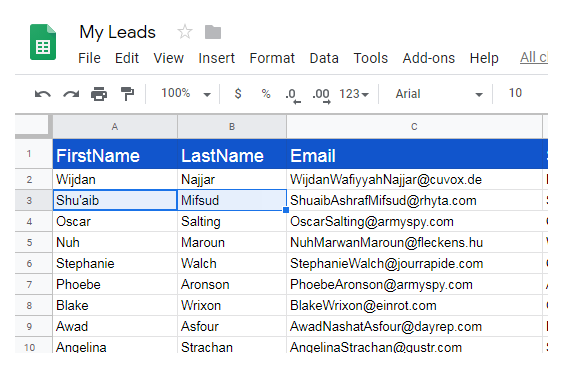Select the cell containing Stephanie
This screenshot has height=368, width=563.
point(115,263)
